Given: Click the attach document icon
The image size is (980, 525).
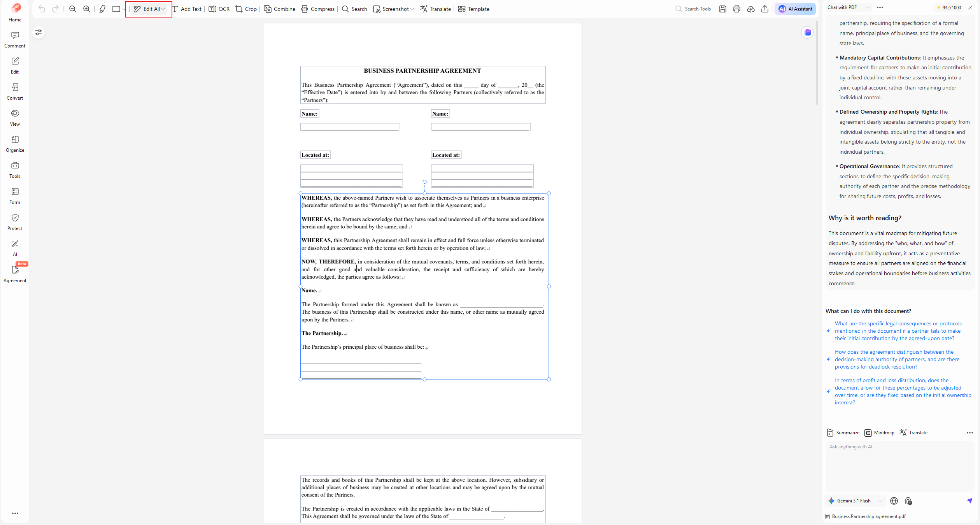Looking at the screenshot, I should tap(908, 501).
